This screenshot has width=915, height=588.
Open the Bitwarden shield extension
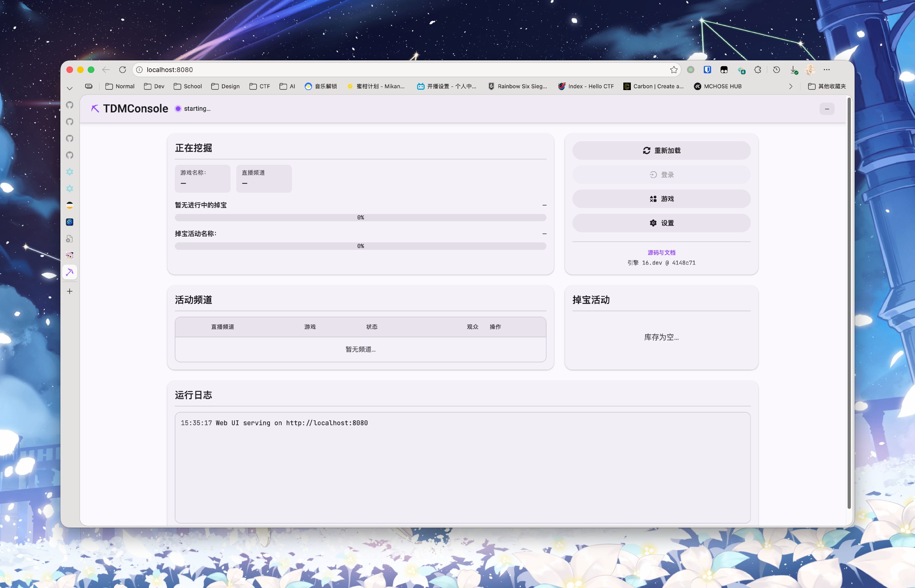pos(707,69)
